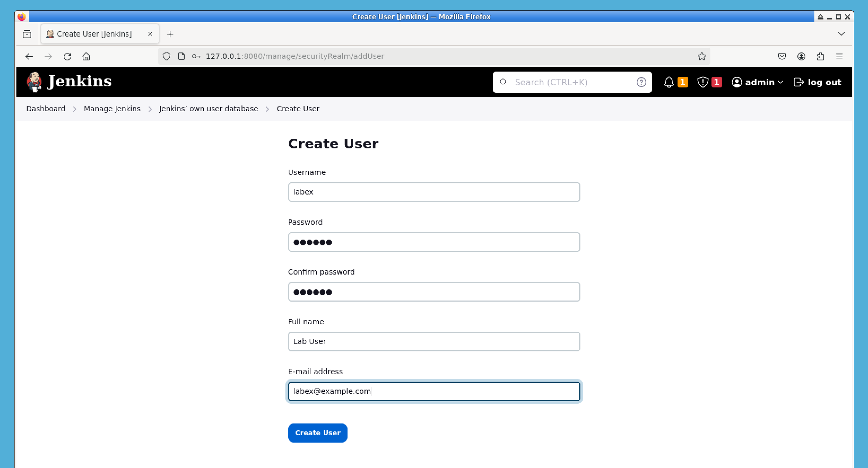Click the Full name input field
868x468 pixels.
(434, 341)
